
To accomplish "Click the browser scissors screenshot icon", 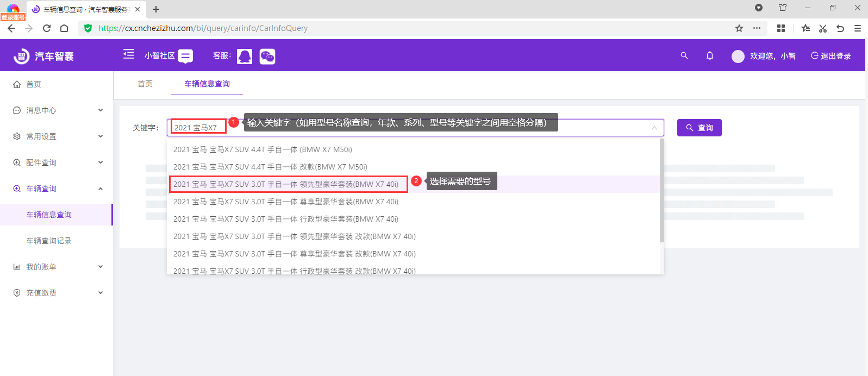I will click(823, 28).
